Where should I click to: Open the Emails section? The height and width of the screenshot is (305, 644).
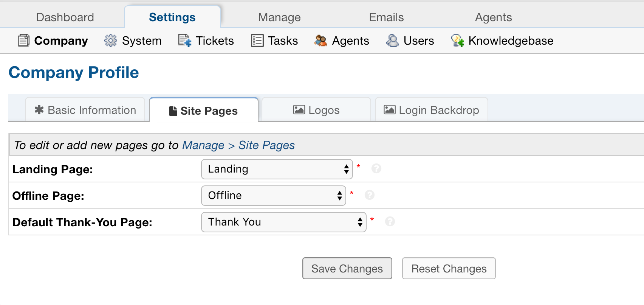[x=386, y=17]
